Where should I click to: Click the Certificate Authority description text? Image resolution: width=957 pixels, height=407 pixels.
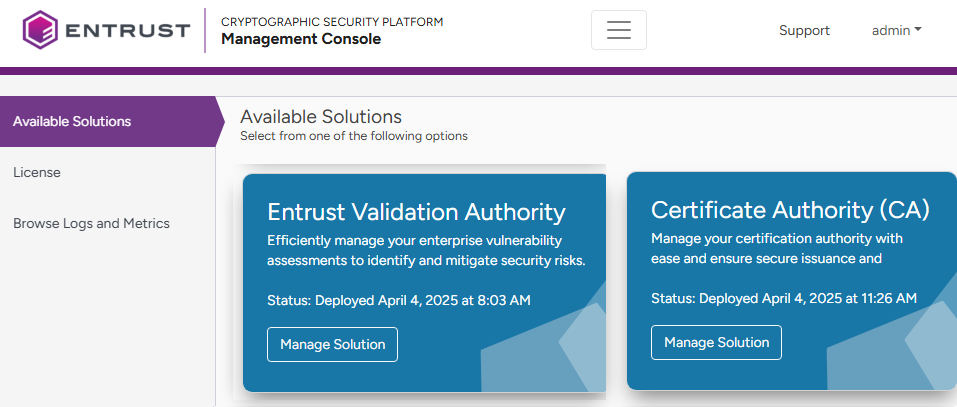point(776,249)
